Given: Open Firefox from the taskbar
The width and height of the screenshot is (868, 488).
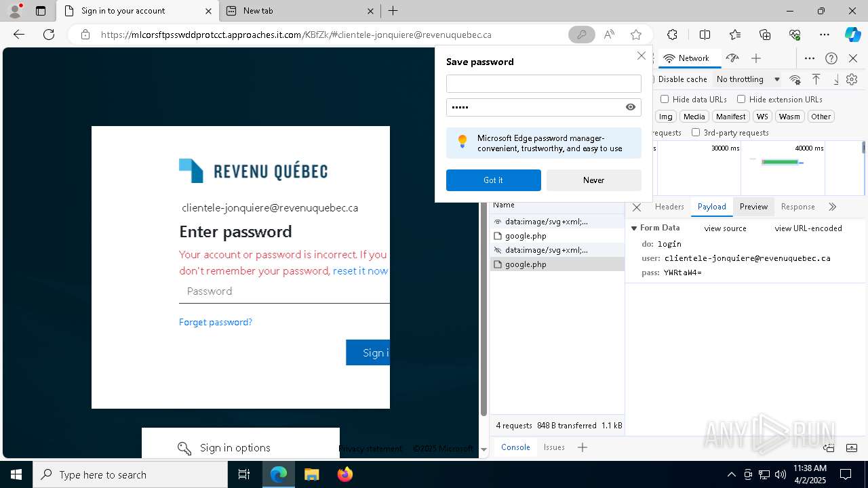Looking at the screenshot, I should (x=344, y=474).
